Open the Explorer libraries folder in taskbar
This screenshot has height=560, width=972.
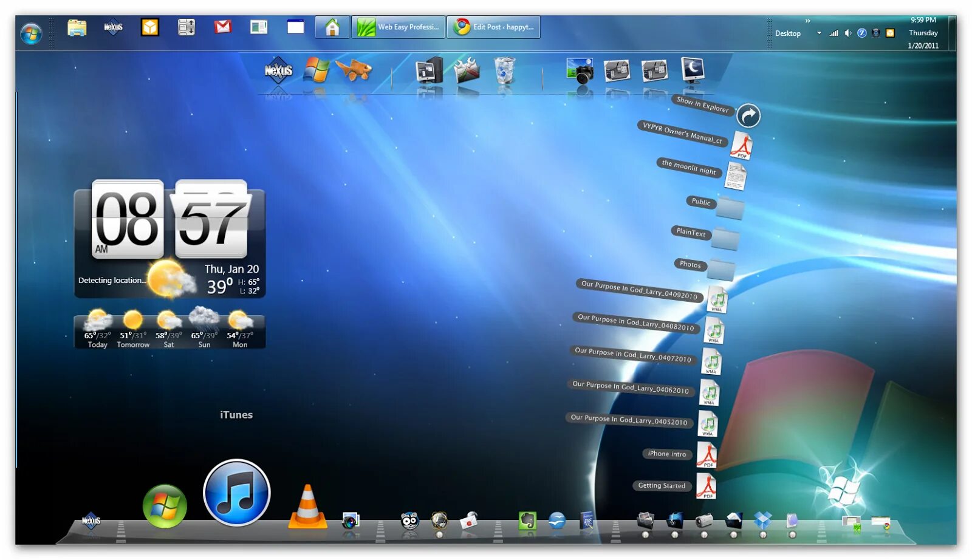[x=77, y=27]
